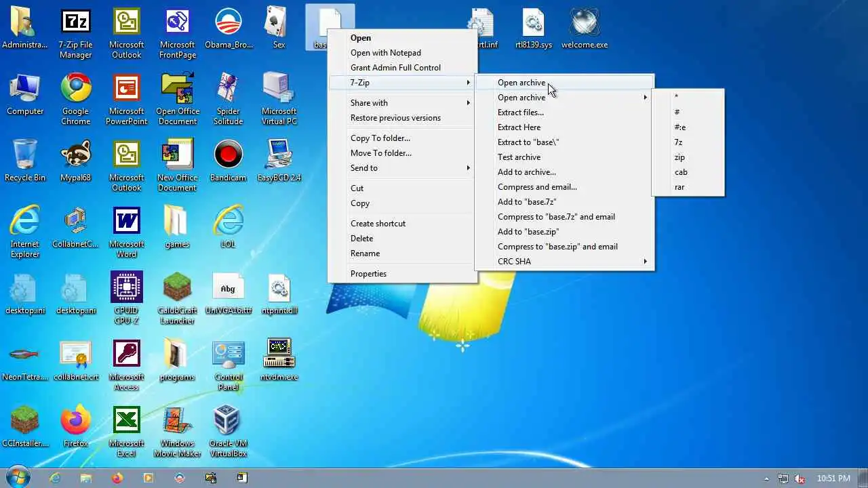This screenshot has height=488, width=868.
Task: Pick the cab archive type option
Action: (x=688, y=172)
